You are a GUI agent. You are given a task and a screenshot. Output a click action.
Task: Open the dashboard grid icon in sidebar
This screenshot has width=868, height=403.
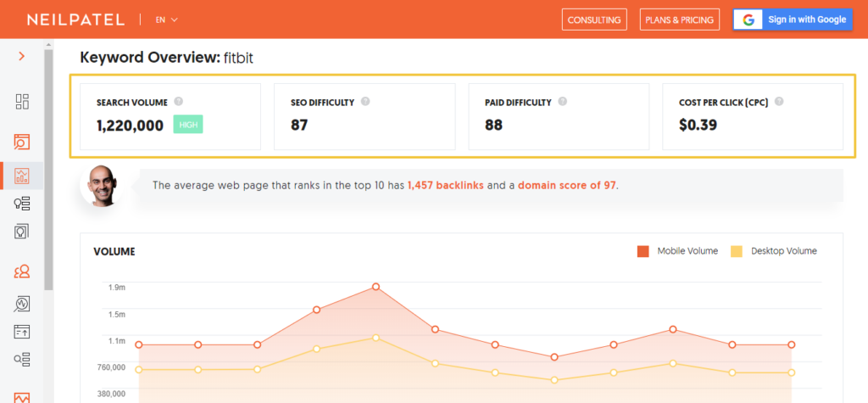tap(22, 102)
